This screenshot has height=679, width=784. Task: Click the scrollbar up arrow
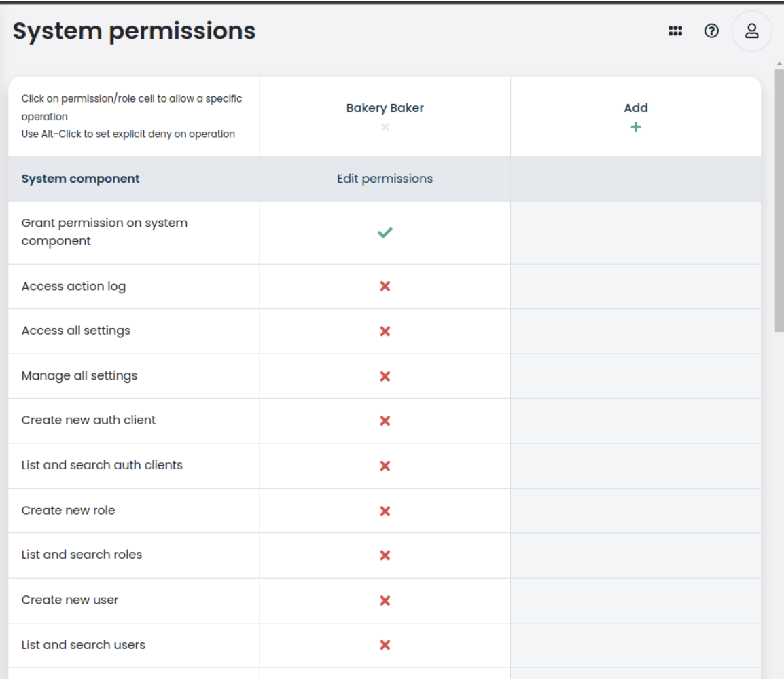(779, 64)
